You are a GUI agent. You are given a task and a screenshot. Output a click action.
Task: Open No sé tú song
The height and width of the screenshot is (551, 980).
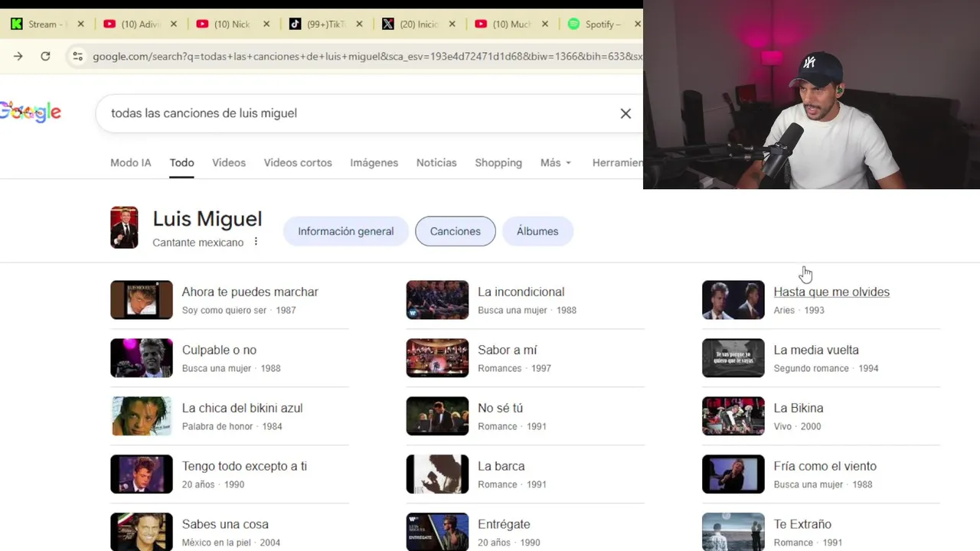click(500, 408)
